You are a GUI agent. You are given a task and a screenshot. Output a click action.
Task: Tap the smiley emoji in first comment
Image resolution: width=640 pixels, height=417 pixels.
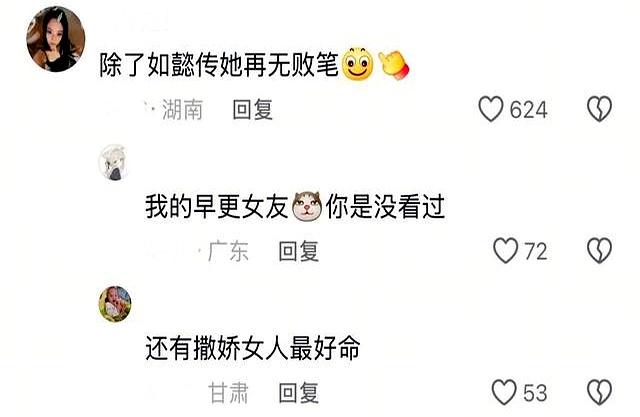click(x=358, y=64)
